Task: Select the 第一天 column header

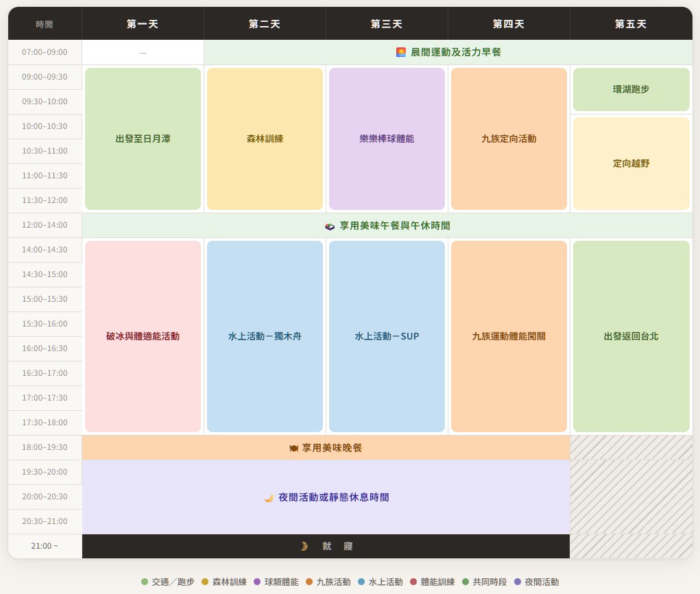Action: [x=143, y=24]
